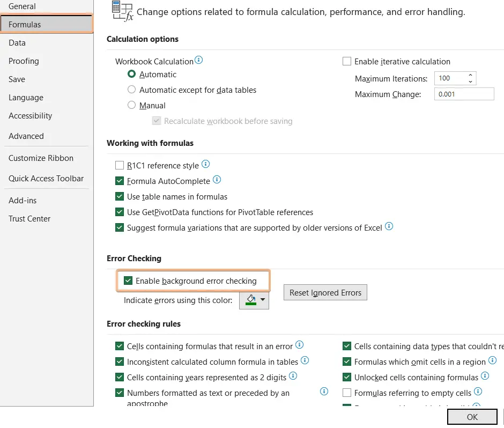Click info icon for years represented as 2 digits

(x=293, y=377)
